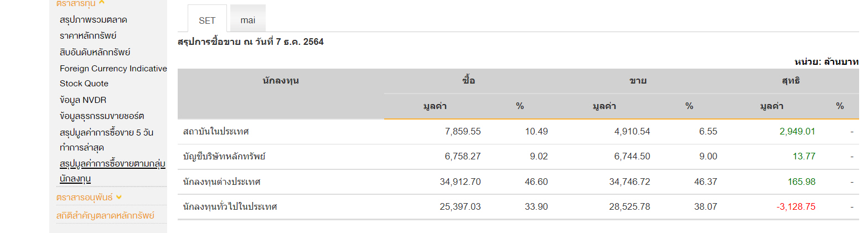View ข้อมูล NVDR page
The image size is (868, 233).
83,100
